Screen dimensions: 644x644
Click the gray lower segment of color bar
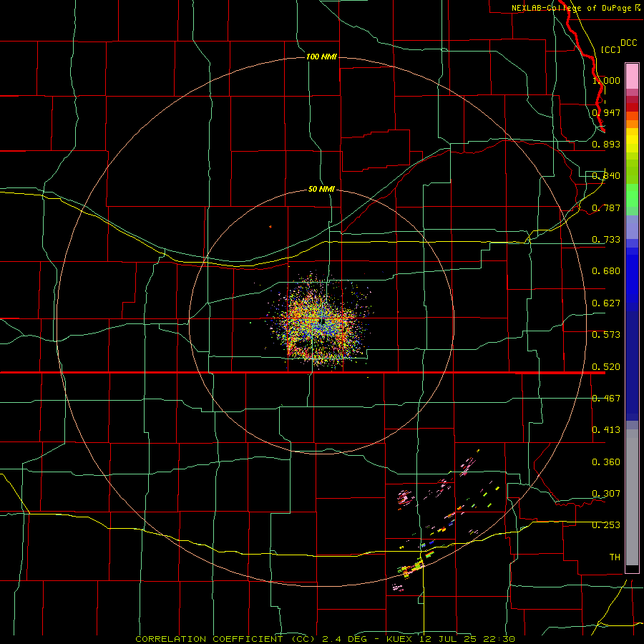tap(632, 497)
